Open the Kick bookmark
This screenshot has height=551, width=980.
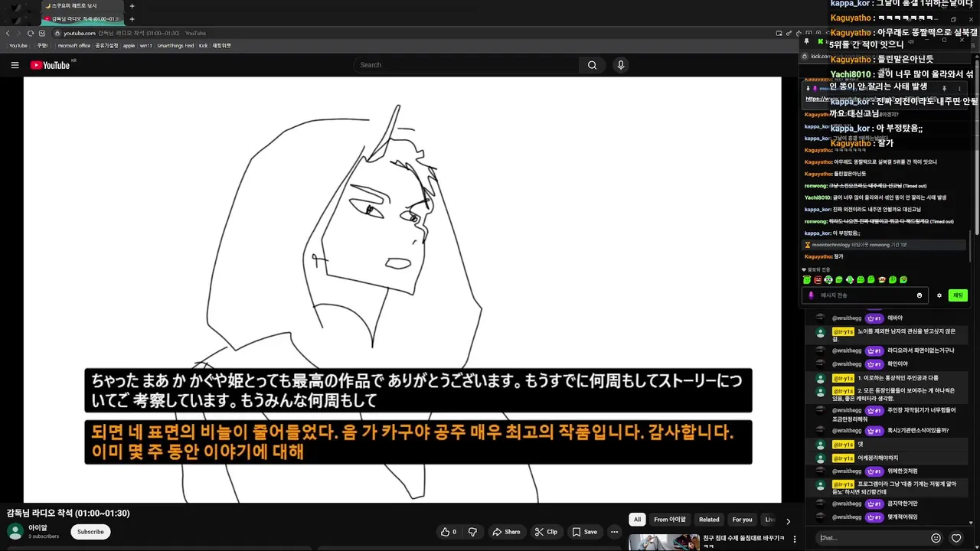coord(203,46)
